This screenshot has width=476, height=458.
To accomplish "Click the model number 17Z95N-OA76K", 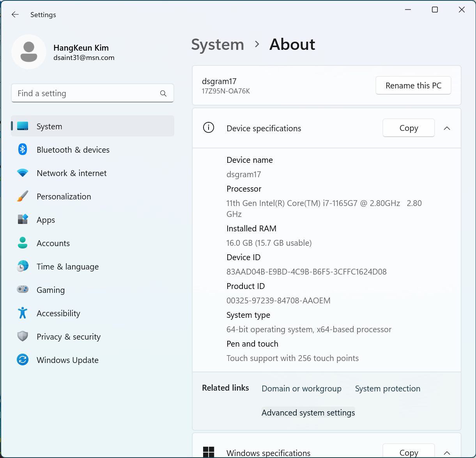I will tap(226, 91).
